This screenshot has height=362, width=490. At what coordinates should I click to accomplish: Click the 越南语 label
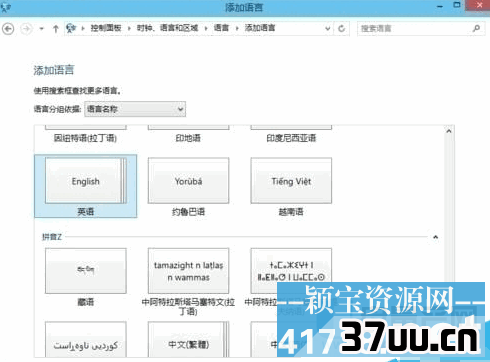[x=291, y=212]
